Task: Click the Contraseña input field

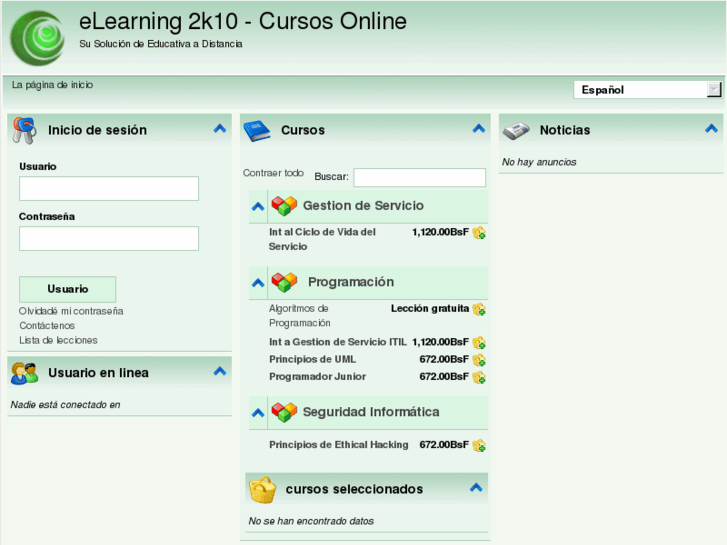Action: click(x=109, y=238)
